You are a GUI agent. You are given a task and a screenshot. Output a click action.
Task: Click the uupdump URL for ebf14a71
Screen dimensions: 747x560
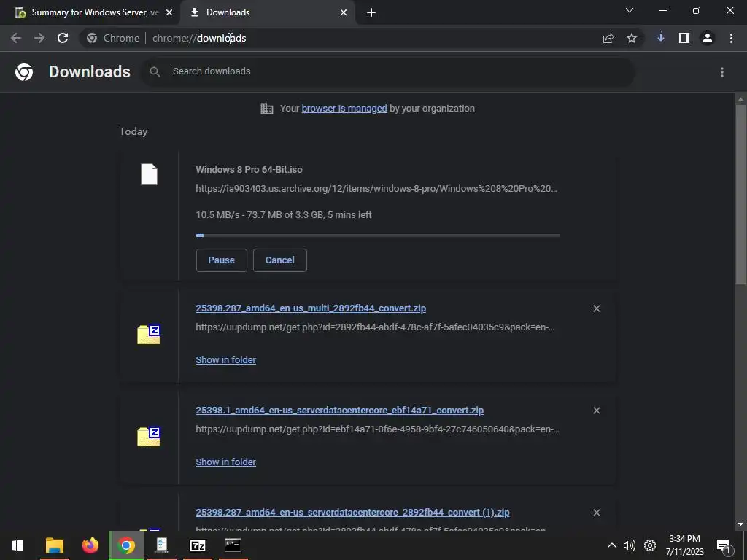click(377, 429)
